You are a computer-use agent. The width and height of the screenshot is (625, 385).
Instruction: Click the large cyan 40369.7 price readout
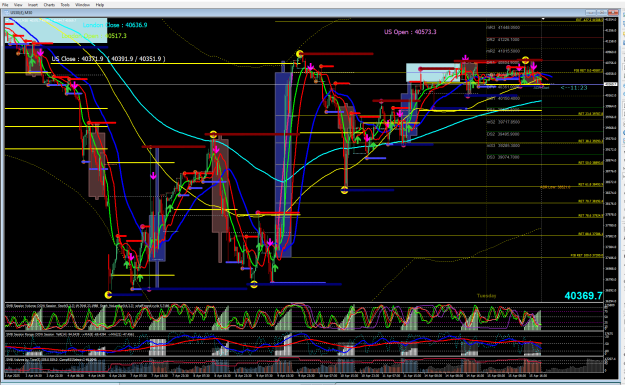click(x=583, y=296)
